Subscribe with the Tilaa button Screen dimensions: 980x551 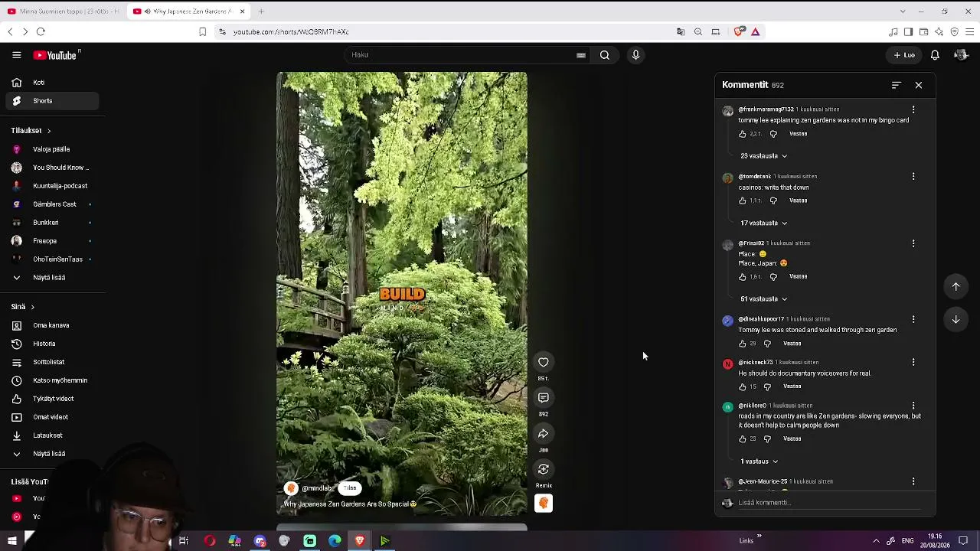[350, 488]
